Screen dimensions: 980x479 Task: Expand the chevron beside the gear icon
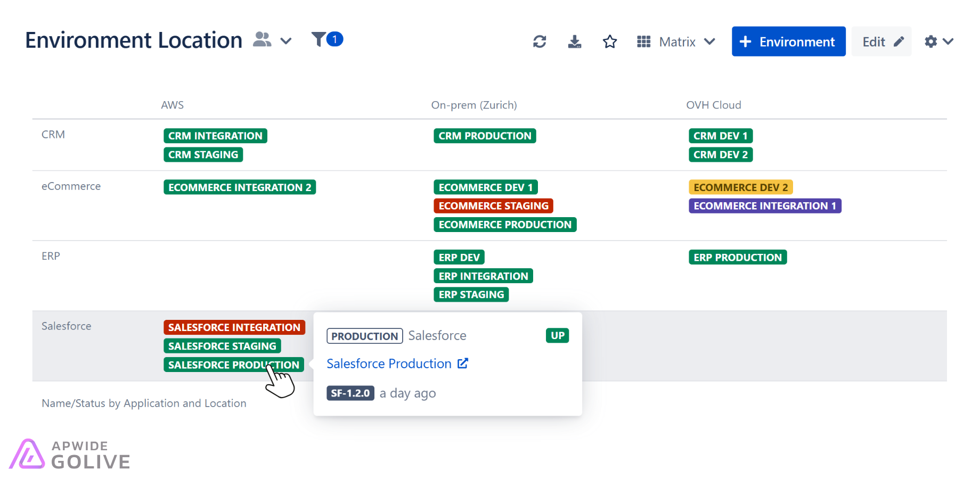[948, 42]
